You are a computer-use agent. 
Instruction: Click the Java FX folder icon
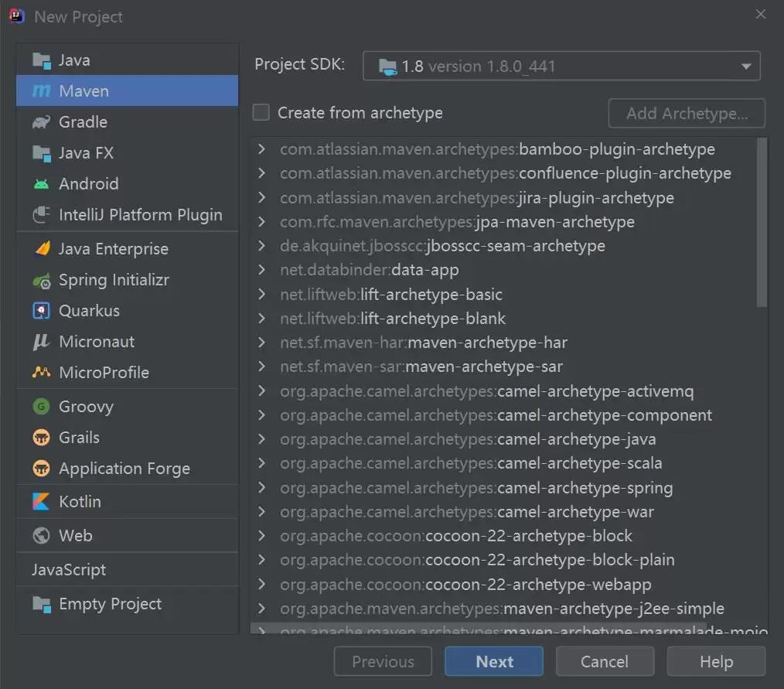pos(42,153)
